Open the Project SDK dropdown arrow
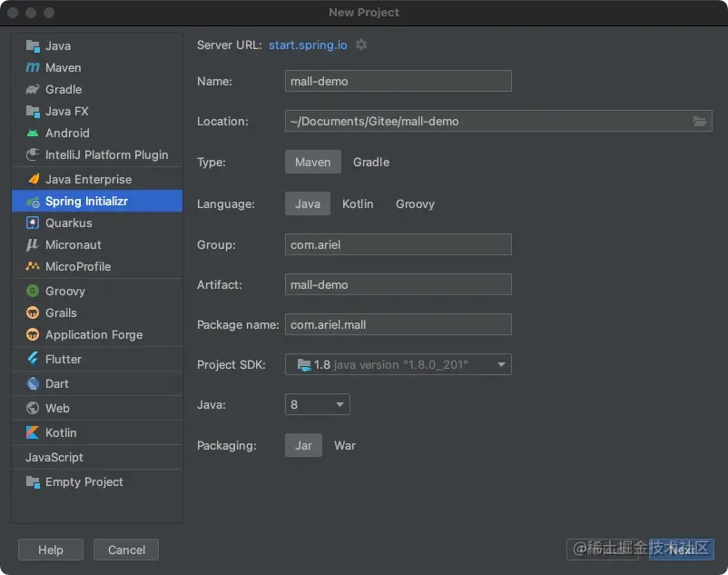728x575 pixels. (501, 364)
